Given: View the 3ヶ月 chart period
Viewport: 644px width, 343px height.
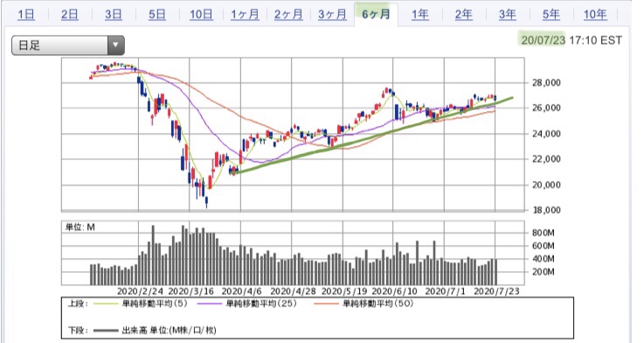Looking at the screenshot, I should coord(332,15).
